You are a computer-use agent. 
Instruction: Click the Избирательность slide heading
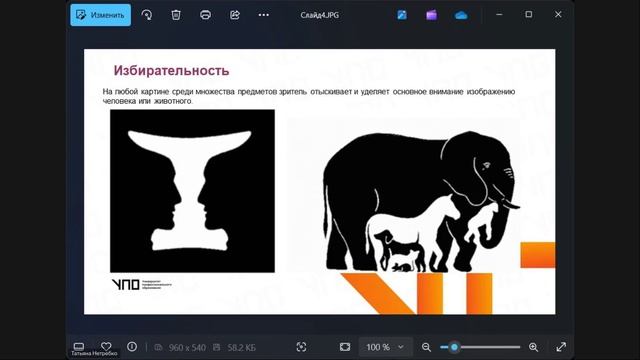(x=171, y=70)
